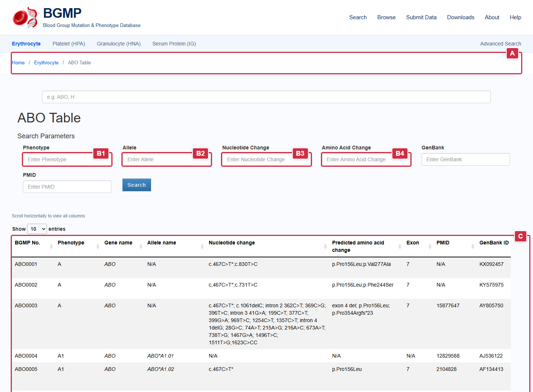533x392 pixels.
Task: Switch to the Platelet (HPA) tab
Action: 69,44
